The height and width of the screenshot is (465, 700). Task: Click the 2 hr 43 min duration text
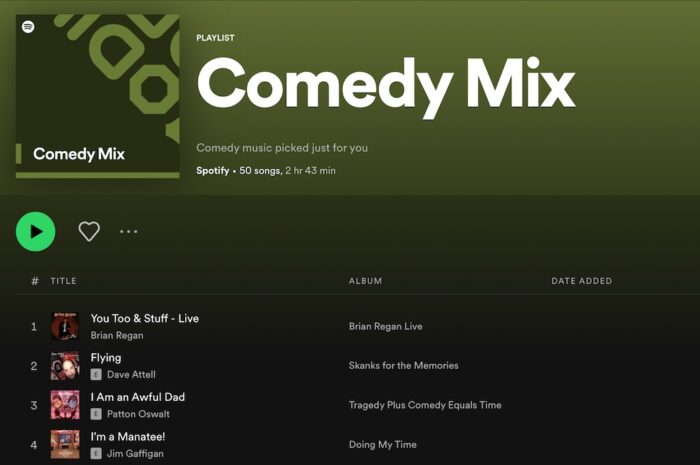click(311, 170)
